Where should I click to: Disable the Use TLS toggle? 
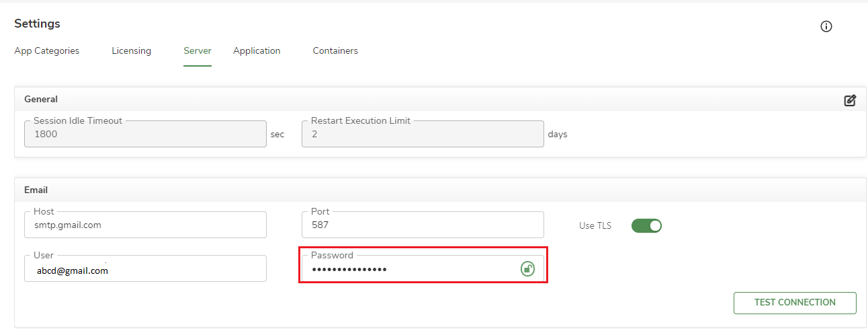[646, 226]
